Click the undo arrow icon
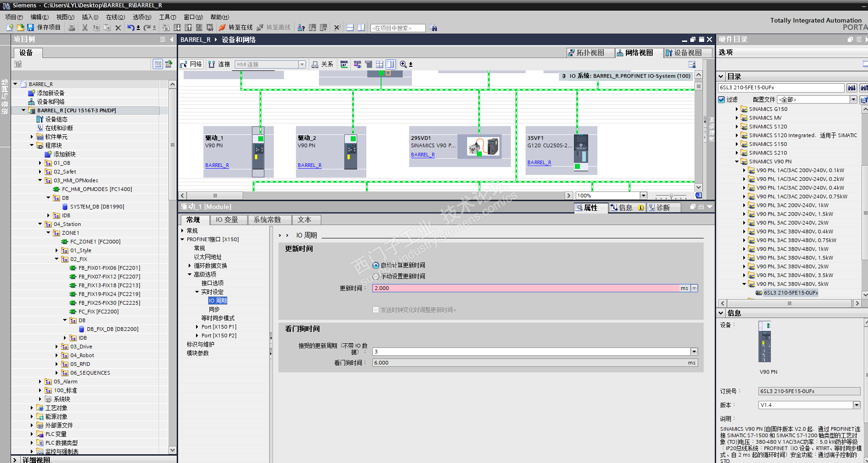Screen dimensions: 868x463 coord(131,28)
